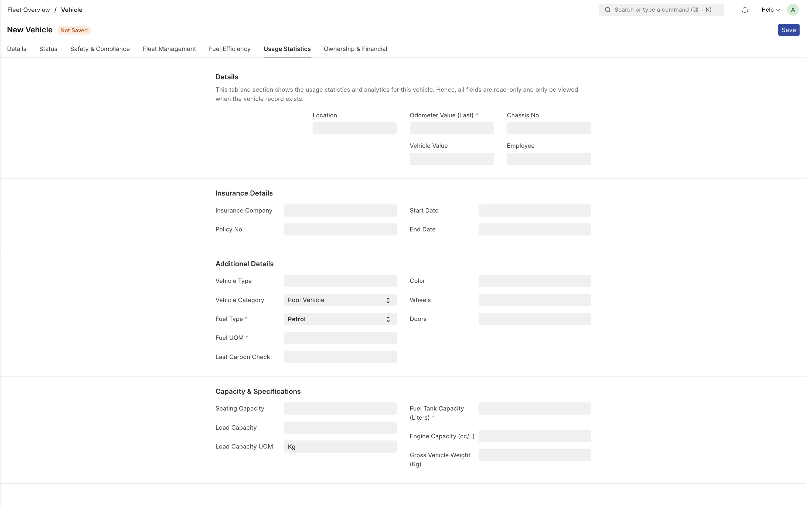Click the Seating Capacity input field
This screenshot has height=506, width=812.
point(340,408)
